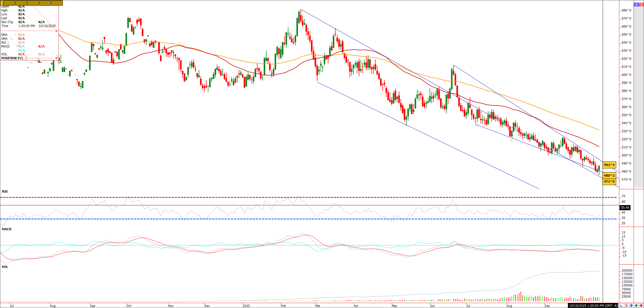Click the 480^3 yellow price marker

tap(609, 175)
